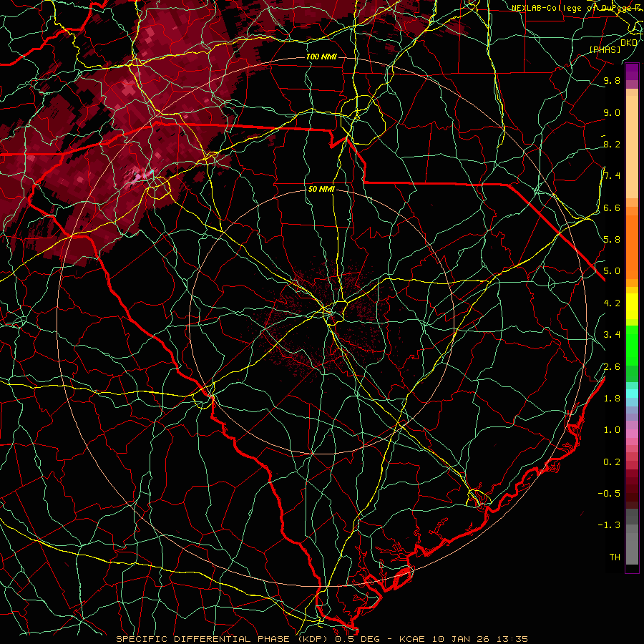Click the "3.4" legend value
This screenshot has width=644, height=644.
[612, 335]
